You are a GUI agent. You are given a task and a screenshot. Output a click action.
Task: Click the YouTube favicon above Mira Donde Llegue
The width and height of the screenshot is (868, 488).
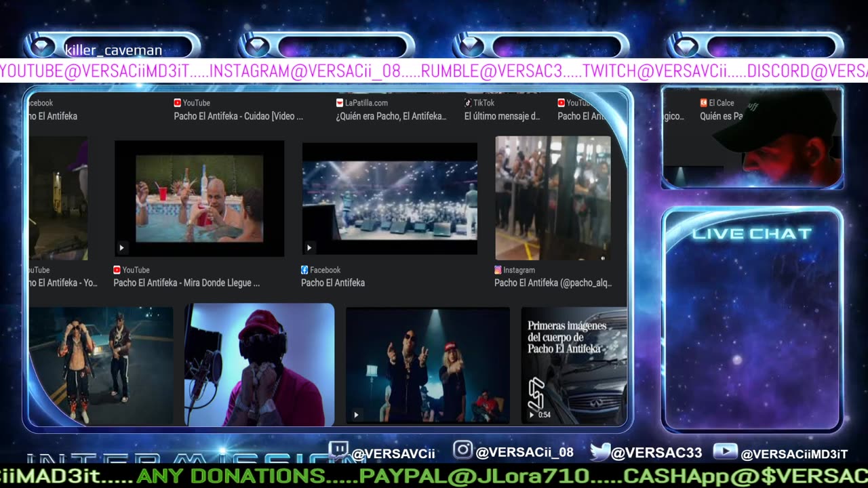click(117, 270)
